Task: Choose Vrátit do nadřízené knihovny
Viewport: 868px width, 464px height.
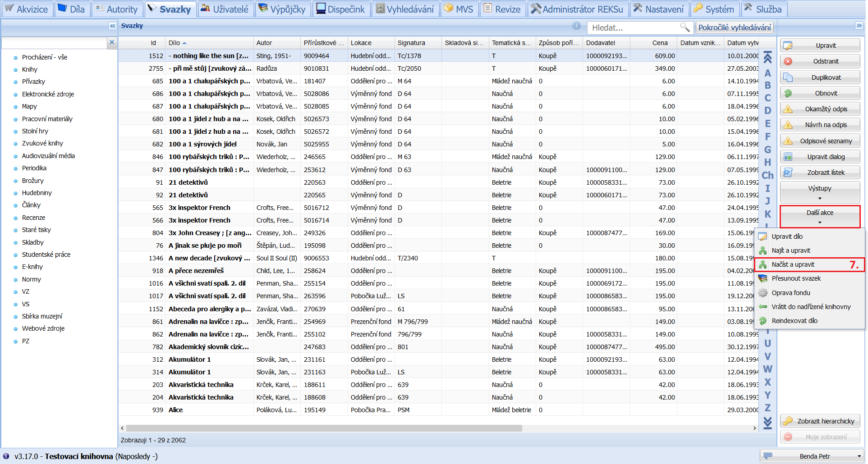Action: tap(811, 307)
